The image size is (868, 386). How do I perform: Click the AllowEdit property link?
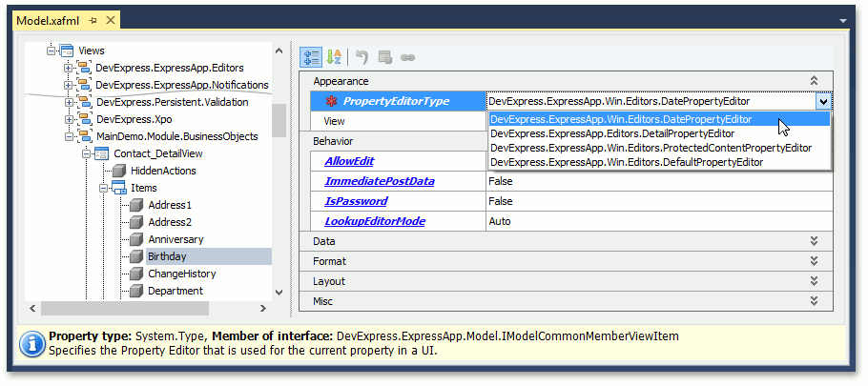pyautogui.click(x=349, y=161)
